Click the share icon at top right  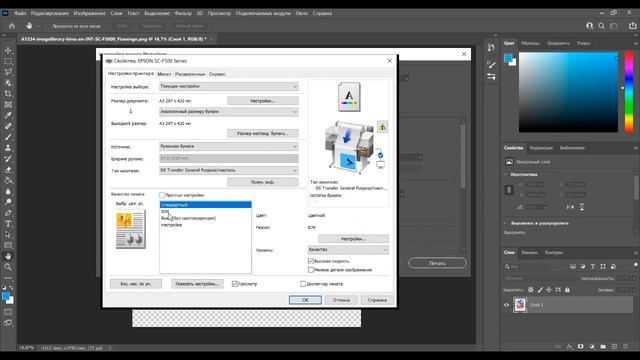tap(632, 26)
